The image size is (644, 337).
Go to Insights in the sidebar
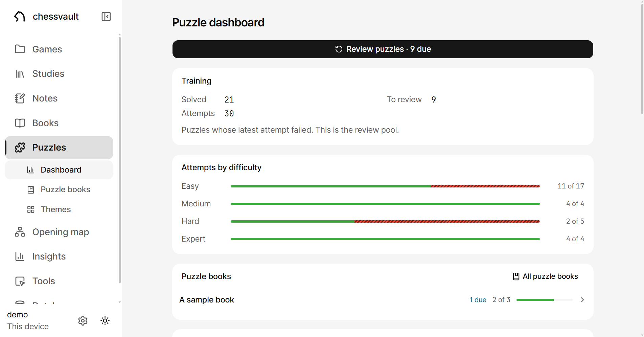[59, 256]
